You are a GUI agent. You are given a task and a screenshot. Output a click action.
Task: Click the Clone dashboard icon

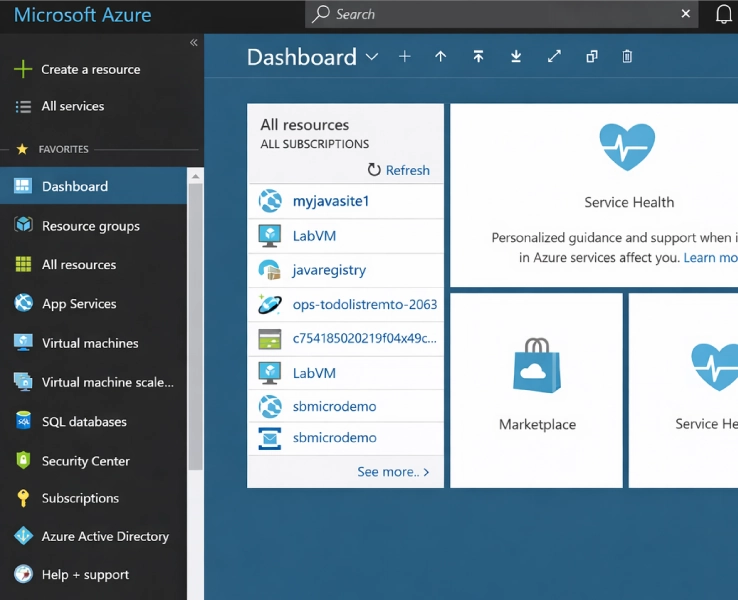(x=592, y=56)
